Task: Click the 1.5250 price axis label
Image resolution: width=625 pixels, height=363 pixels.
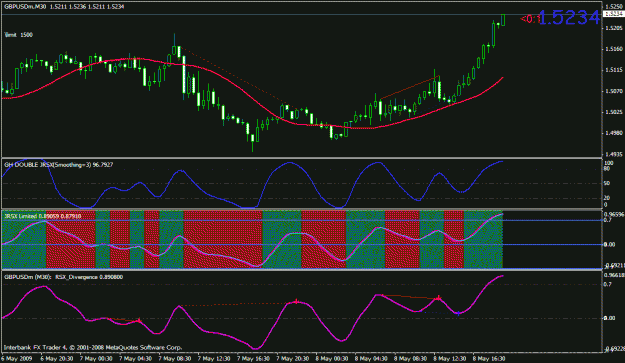Action: [614, 7]
